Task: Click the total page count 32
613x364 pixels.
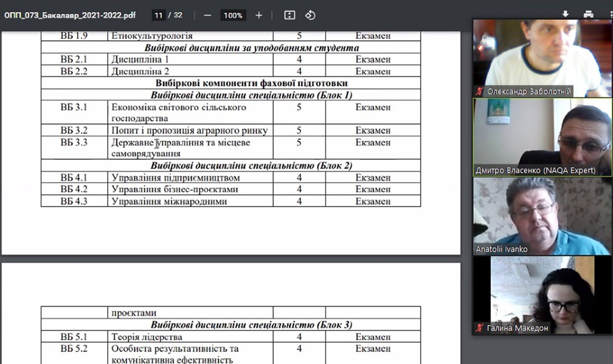Action: click(178, 15)
